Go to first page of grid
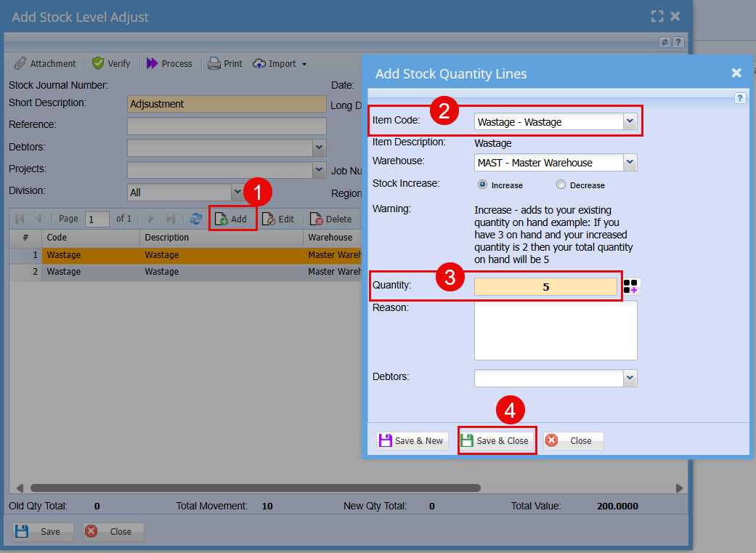Screen dimensions: 756x553 (20, 219)
